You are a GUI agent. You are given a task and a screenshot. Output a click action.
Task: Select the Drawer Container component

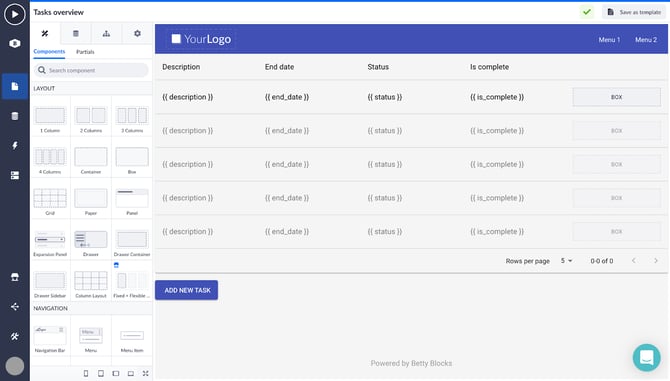pyautogui.click(x=132, y=243)
